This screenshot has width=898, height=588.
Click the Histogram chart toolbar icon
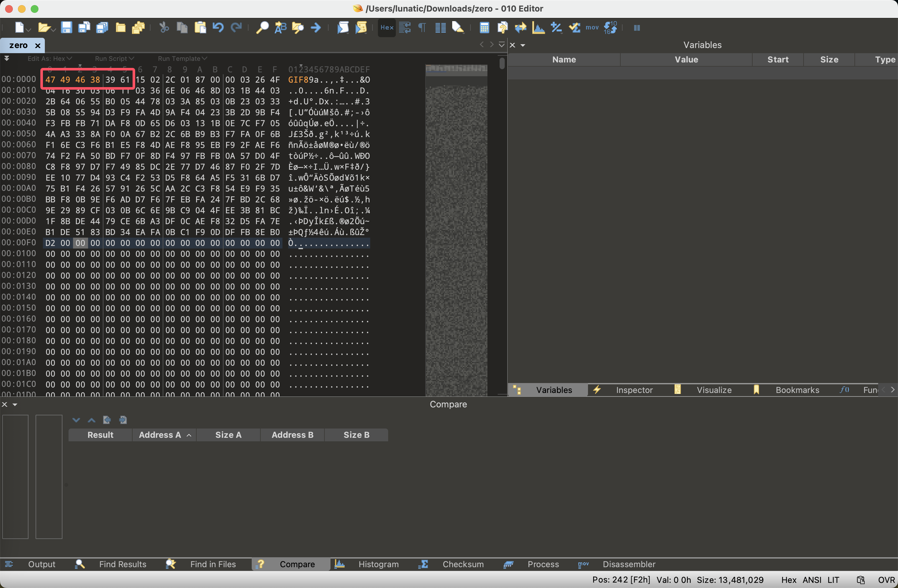[x=538, y=28]
